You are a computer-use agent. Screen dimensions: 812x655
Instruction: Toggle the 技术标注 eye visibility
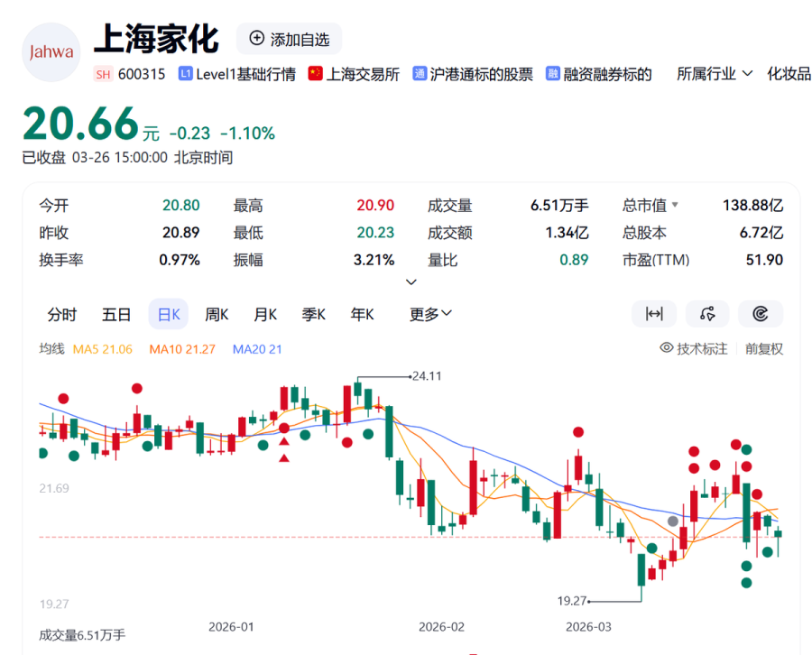[x=667, y=347]
